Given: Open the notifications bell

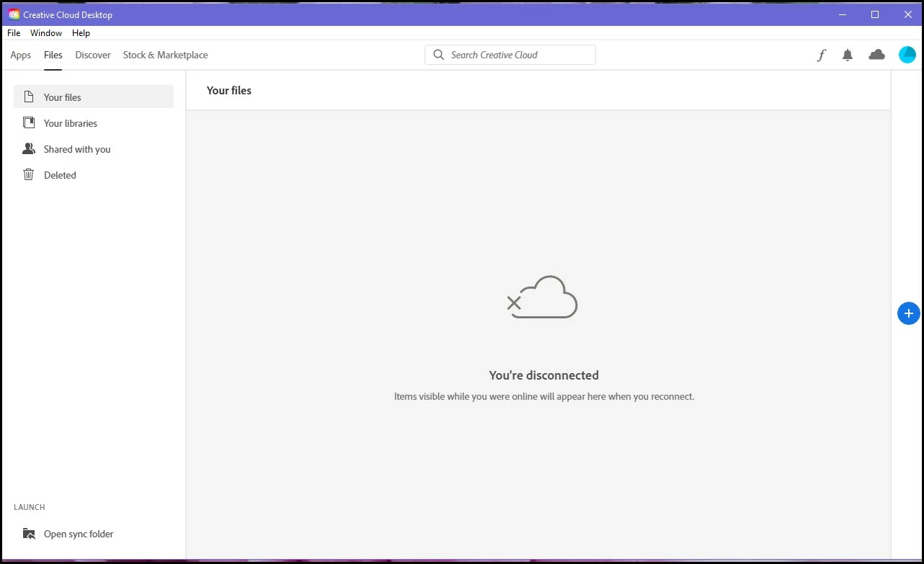Looking at the screenshot, I should (x=848, y=55).
